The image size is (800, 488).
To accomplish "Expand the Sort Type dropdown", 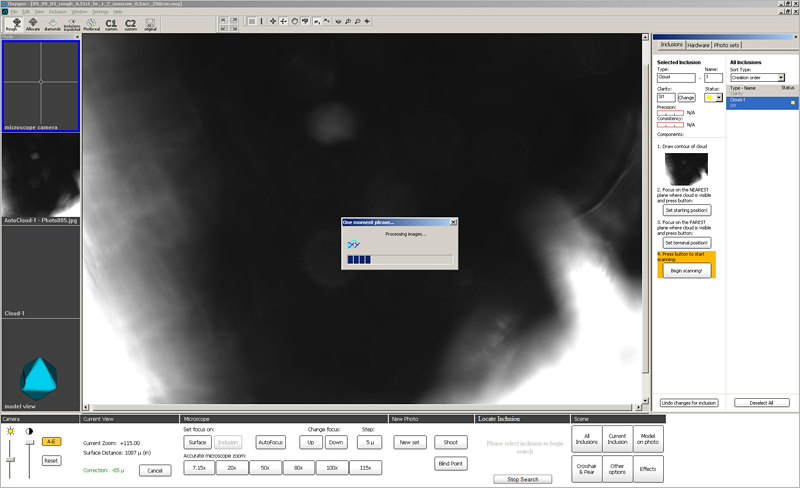I will coord(757,77).
